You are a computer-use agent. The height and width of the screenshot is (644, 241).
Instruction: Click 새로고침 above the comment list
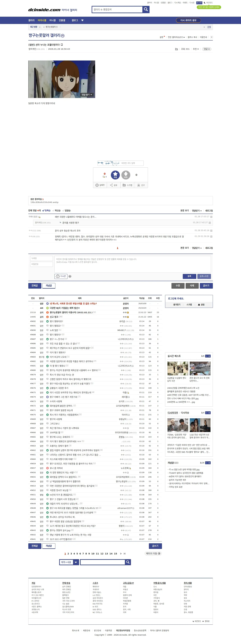209,210
